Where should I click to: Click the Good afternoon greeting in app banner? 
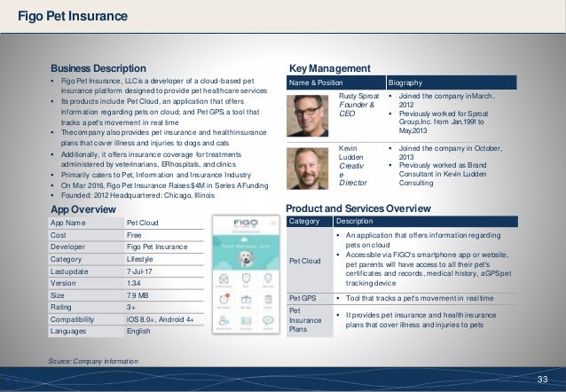(x=244, y=246)
